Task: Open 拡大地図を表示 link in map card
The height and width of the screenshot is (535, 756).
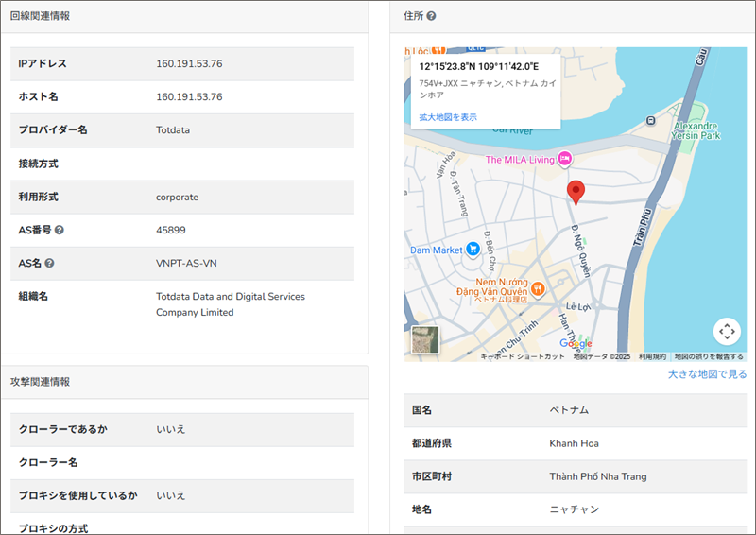Action: coord(448,117)
